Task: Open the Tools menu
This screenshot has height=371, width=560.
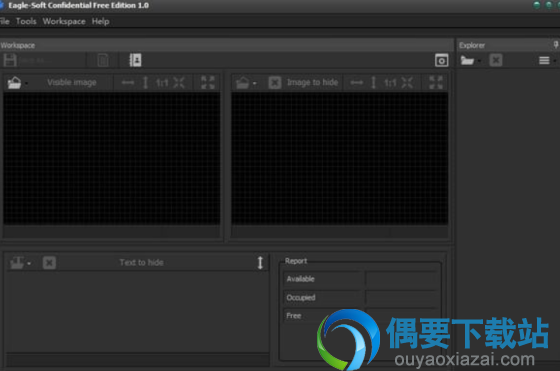Action: click(26, 21)
